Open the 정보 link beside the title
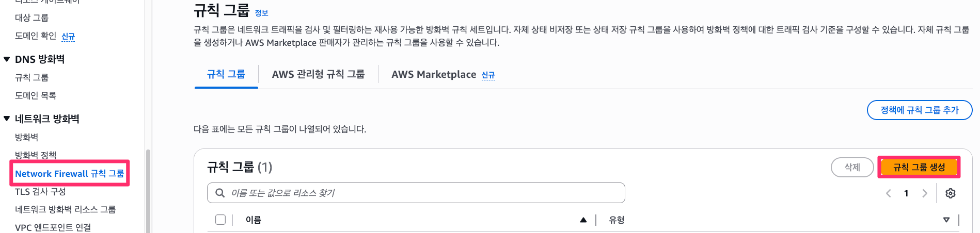This screenshot has height=233, width=980. click(261, 13)
